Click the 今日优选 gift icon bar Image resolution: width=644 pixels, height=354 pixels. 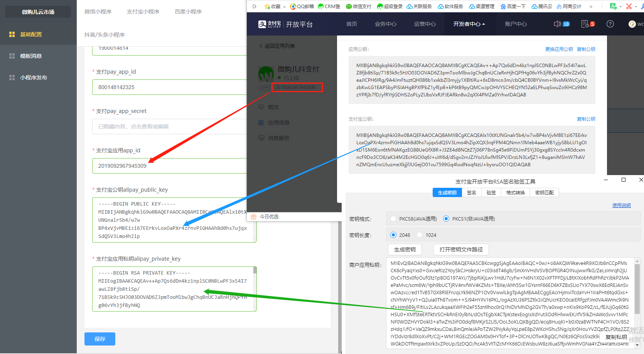(265, 217)
